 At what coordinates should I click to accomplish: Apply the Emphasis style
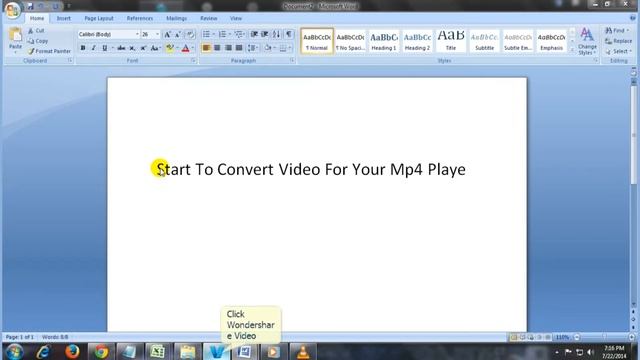(551, 41)
